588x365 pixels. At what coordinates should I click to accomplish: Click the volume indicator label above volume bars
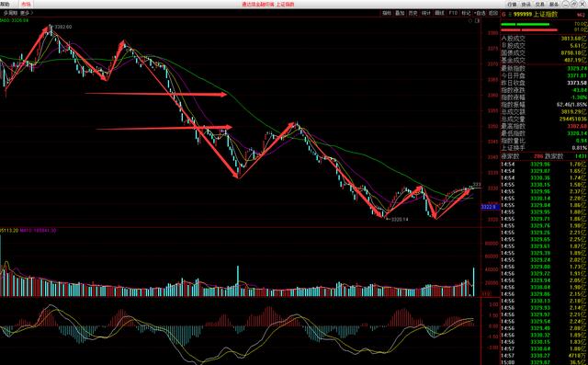(x=28, y=231)
